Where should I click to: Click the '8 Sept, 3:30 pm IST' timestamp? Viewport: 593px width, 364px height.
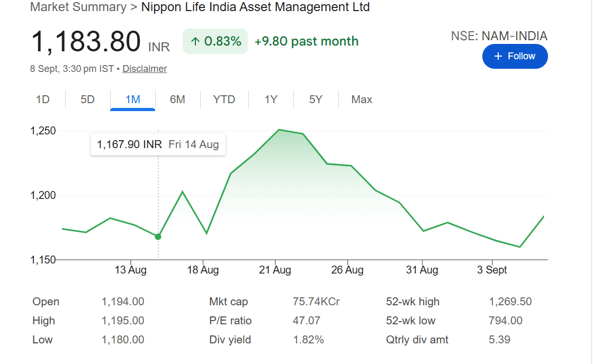72,69
